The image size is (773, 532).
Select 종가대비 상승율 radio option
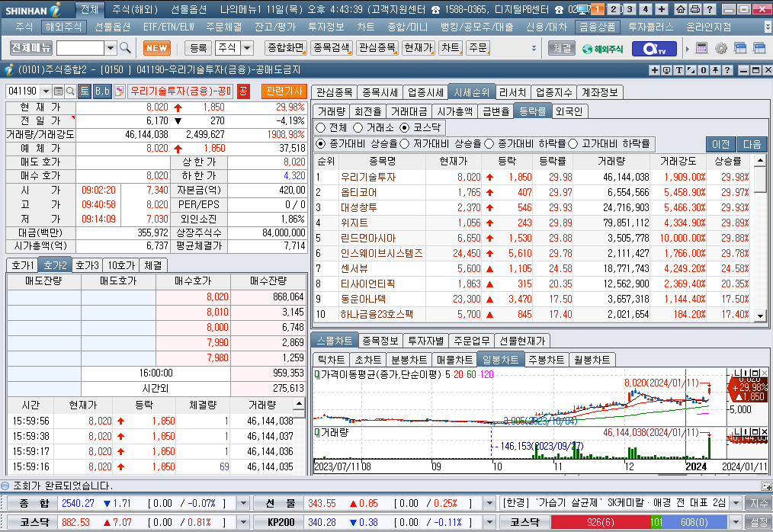tap(321, 143)
